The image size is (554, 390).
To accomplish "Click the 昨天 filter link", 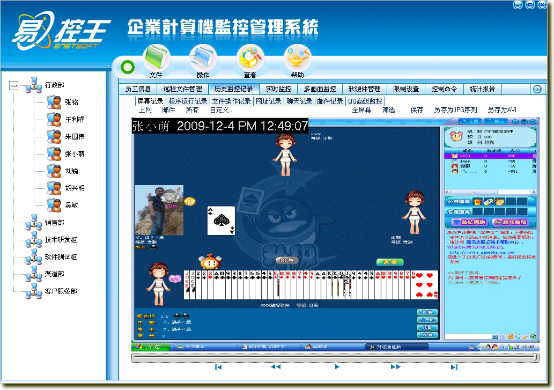I will click(169, 110).
